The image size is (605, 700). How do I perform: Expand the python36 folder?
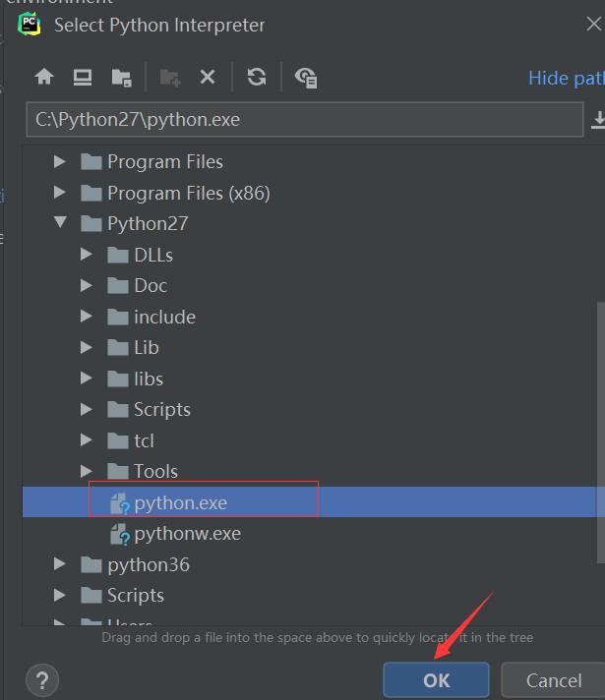coord(59,564)
